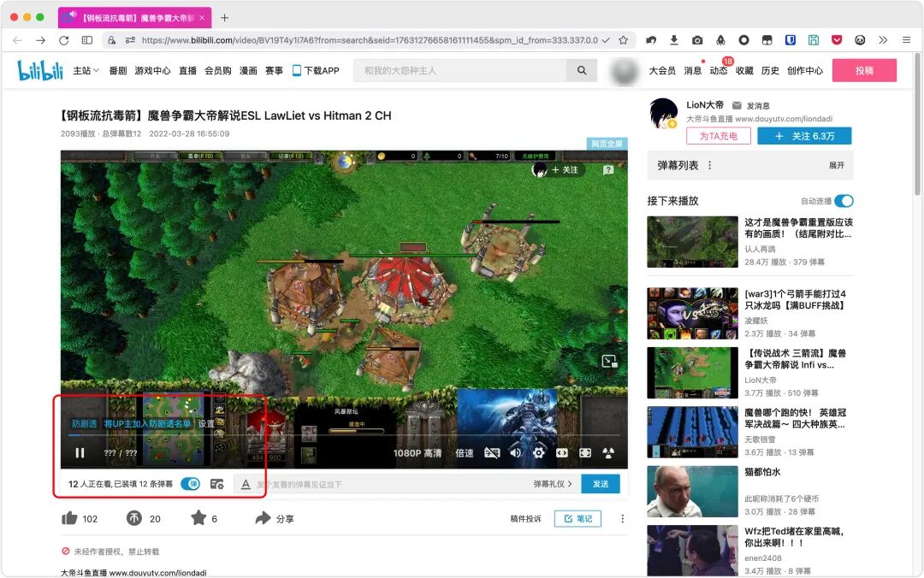Viewport: 924px width, 578px height.
Task: Open LioN大帝 uploader avatar
Action: [x=664, y=113]
